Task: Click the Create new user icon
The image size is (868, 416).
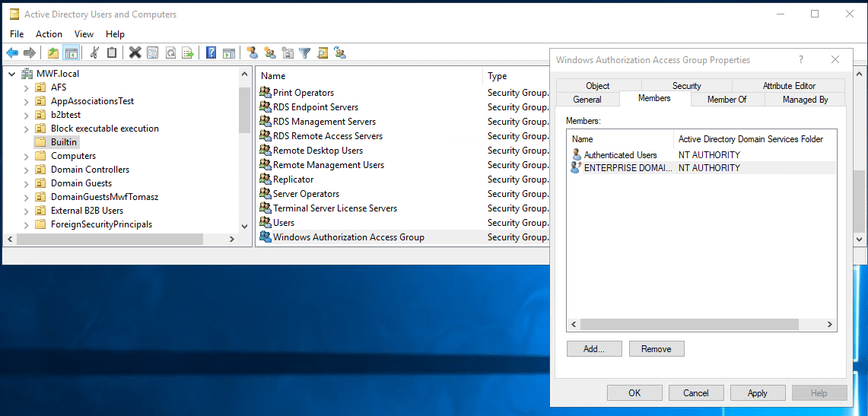Action: pos(252,52)
